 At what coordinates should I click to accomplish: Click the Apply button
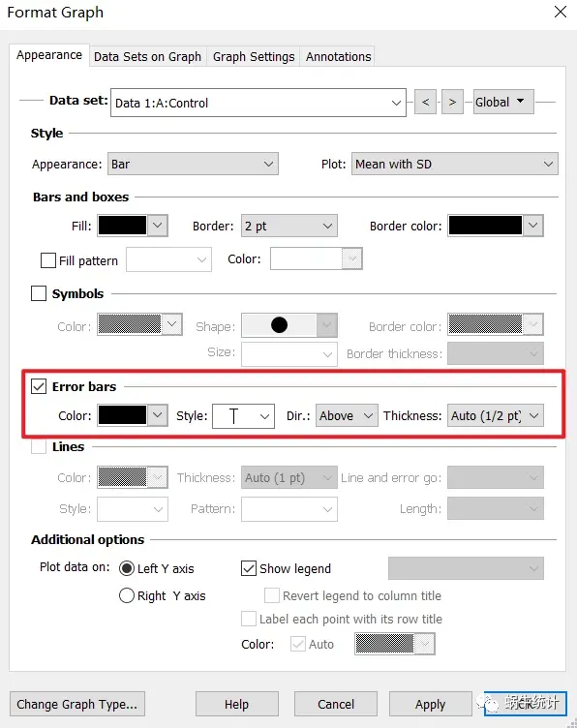click(430, 704)
